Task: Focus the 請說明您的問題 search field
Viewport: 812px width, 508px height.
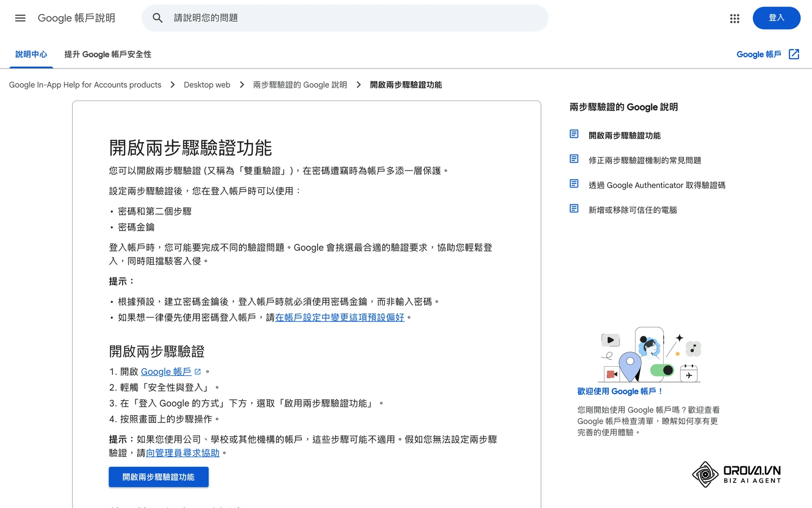Action: [345, 18]
